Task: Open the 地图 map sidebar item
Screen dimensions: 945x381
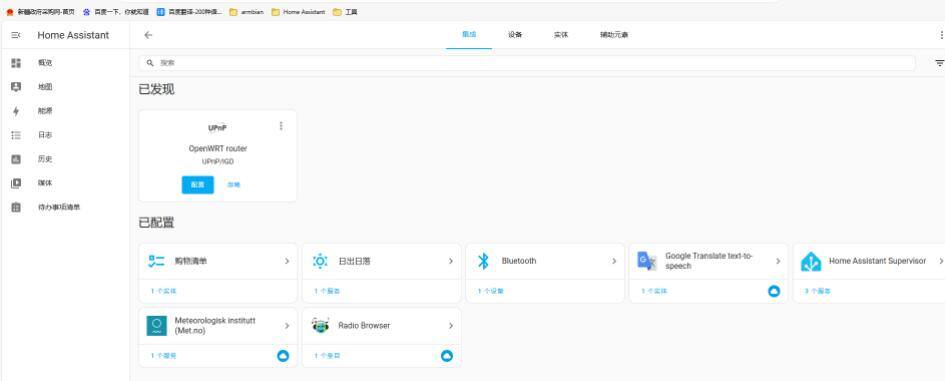Action: click(x=65, y=87)
